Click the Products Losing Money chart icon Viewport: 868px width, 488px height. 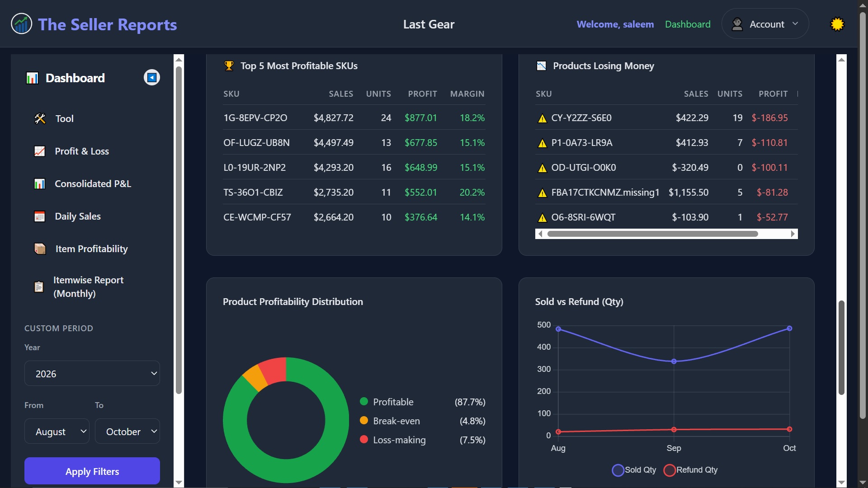point(541,66)
